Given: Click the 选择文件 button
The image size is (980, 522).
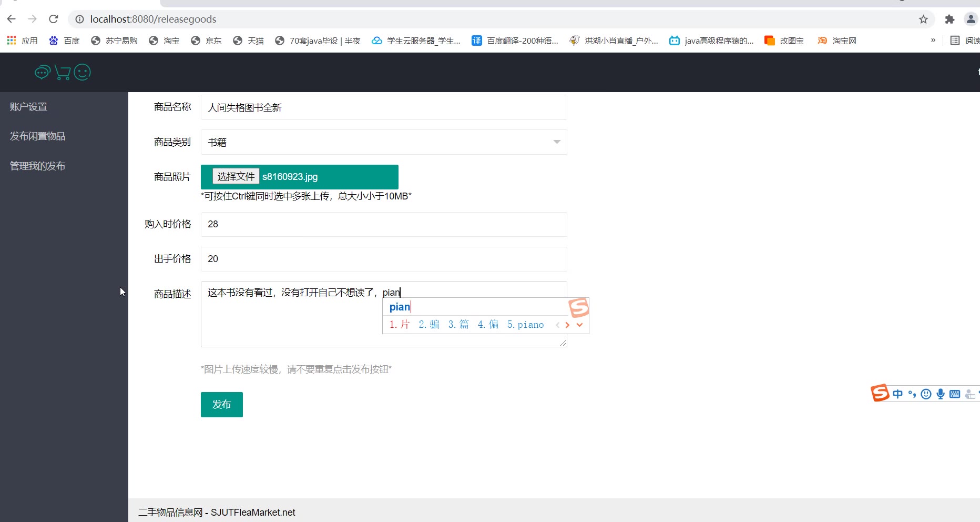Looking at the screenshot, I should pyautogui.click(x=236, y=176).
